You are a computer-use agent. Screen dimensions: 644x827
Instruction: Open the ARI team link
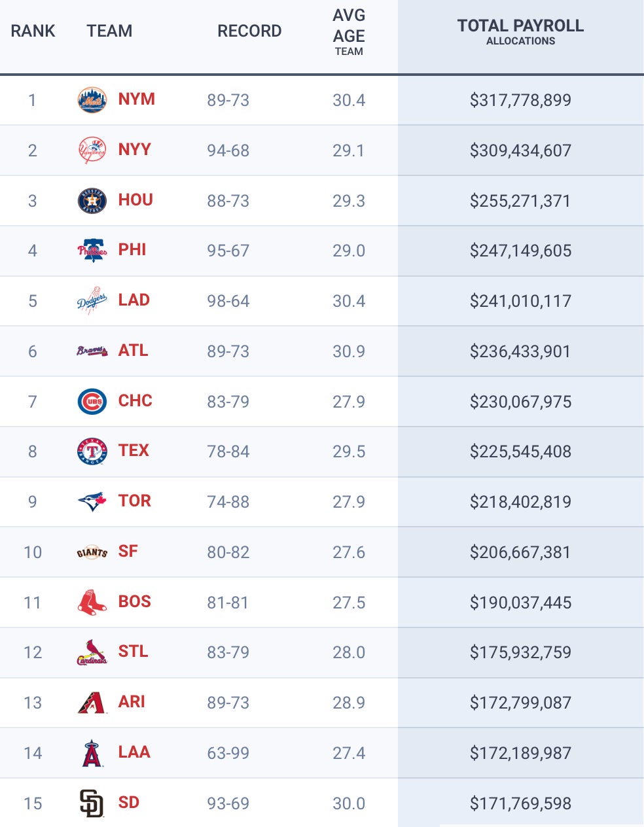[132, 702]
